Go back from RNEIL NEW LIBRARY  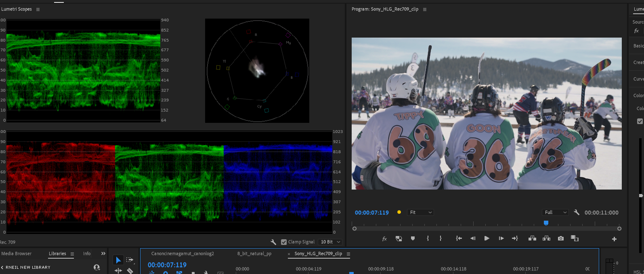tap(2, 268)
